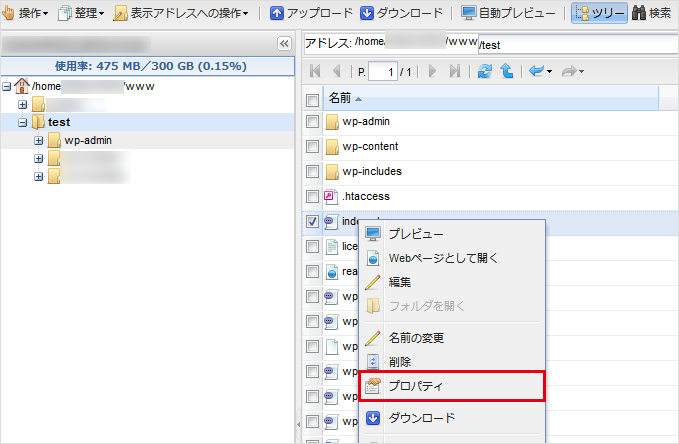
Task: Toggle 自動プレビュー auto preview
Action: pyautogui.click(x=508, y=14)
